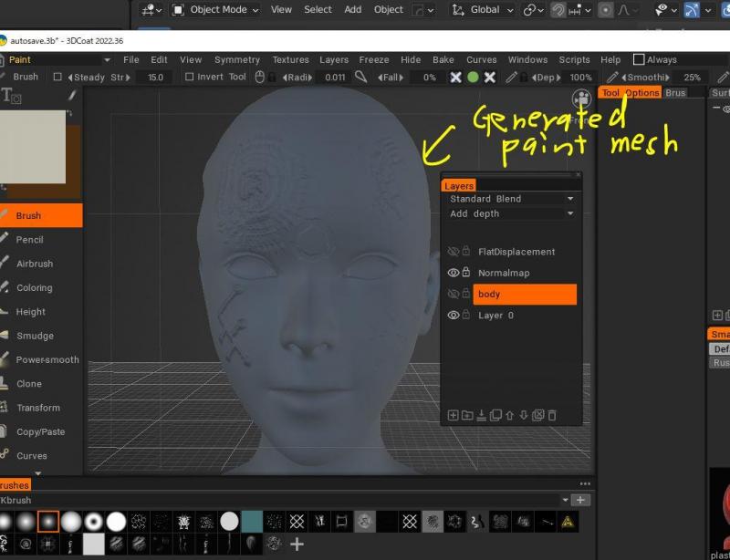Viewport: 730px width, 560px height.
Task: Open the Paint room dropdown
Action: click(x=57, y=59)
